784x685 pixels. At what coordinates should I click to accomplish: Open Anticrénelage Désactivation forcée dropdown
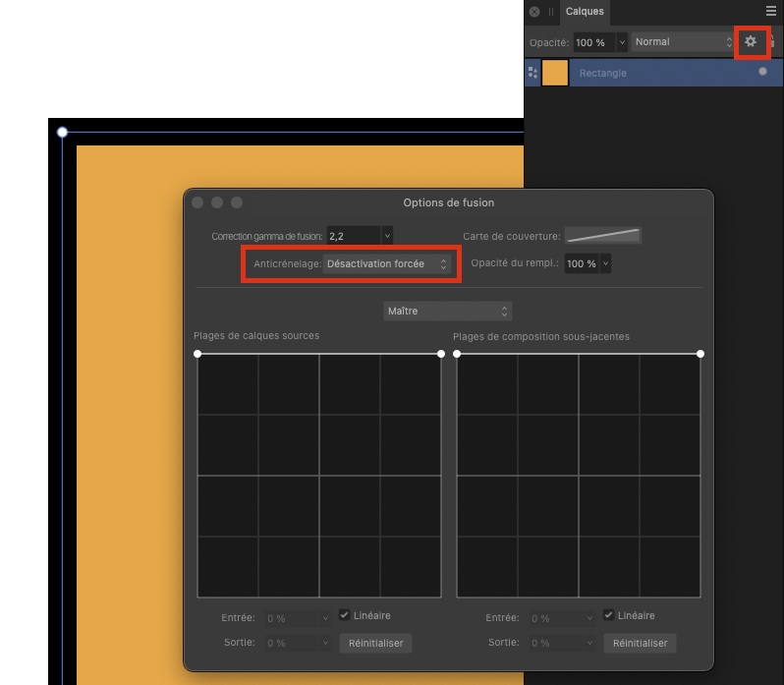(x=386, y=264)
